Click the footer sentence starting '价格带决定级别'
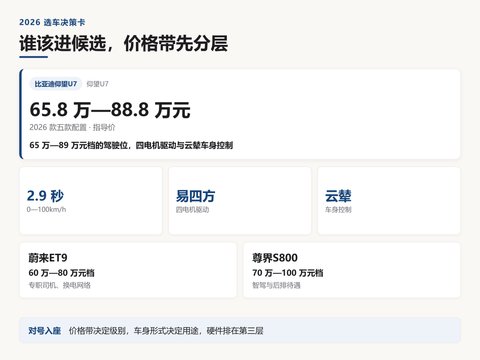This screenshot has height=360, width=480. tap(166, 331)
